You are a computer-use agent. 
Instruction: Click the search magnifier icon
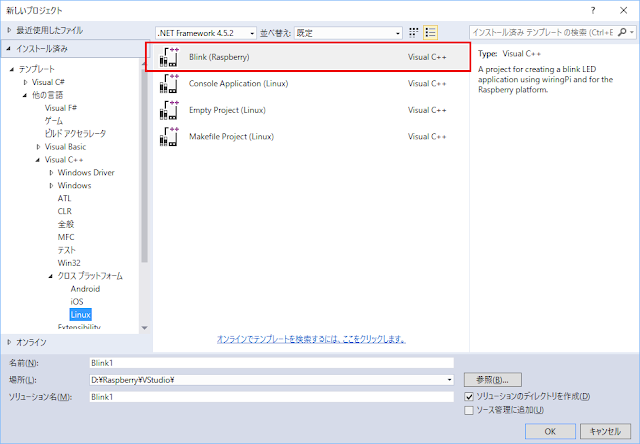(622, 32)
